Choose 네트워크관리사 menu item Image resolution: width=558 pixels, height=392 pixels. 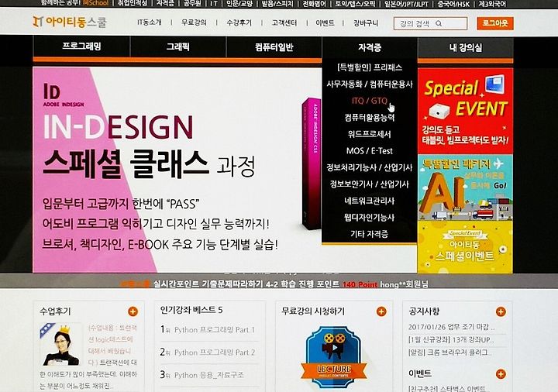click(370, 201)
